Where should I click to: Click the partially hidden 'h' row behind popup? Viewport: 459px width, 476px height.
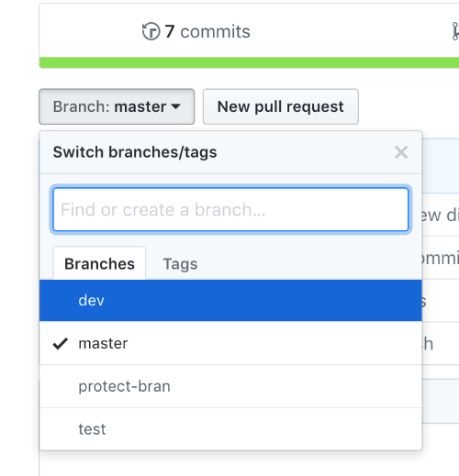pos(429,344)
